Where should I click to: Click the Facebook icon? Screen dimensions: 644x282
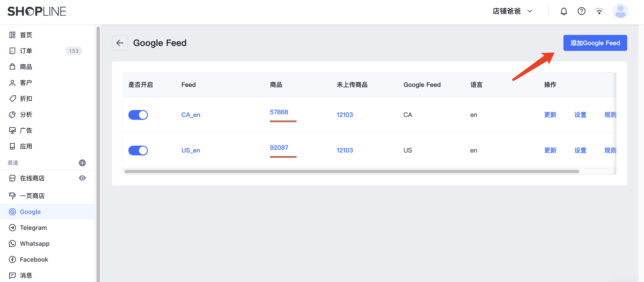(x=12, y=259)
